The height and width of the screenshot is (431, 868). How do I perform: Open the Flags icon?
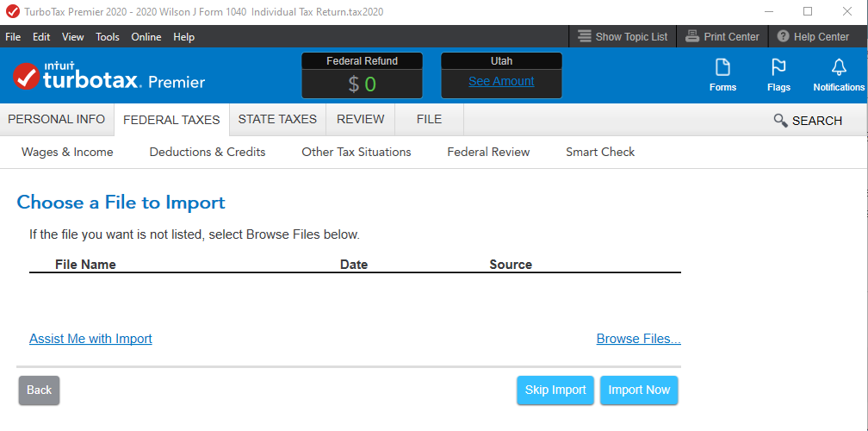coord(778,75)
